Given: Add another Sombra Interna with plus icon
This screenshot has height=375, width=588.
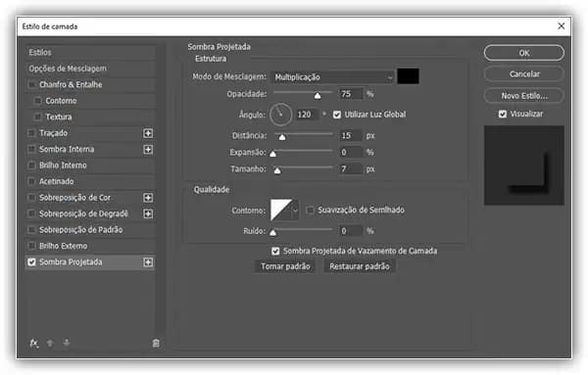Looking at the screenshot, I should point(148,149).
